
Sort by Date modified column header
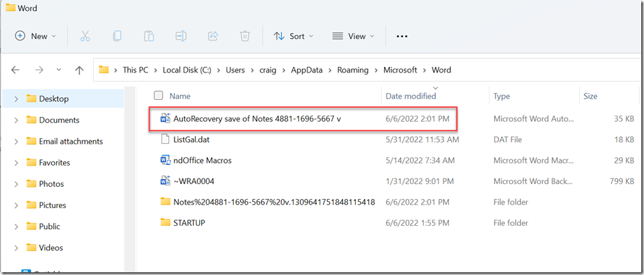(x=411, y=96)
